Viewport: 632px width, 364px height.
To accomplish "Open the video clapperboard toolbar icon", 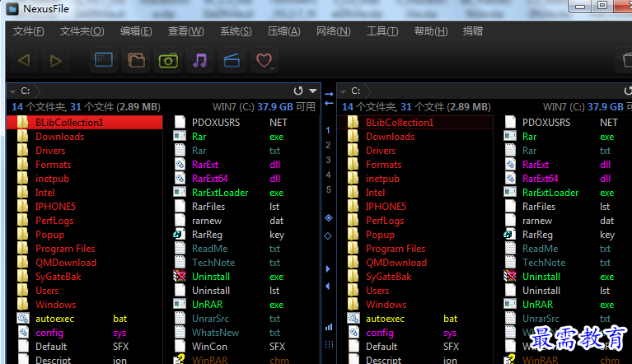I will pos(232,60).
